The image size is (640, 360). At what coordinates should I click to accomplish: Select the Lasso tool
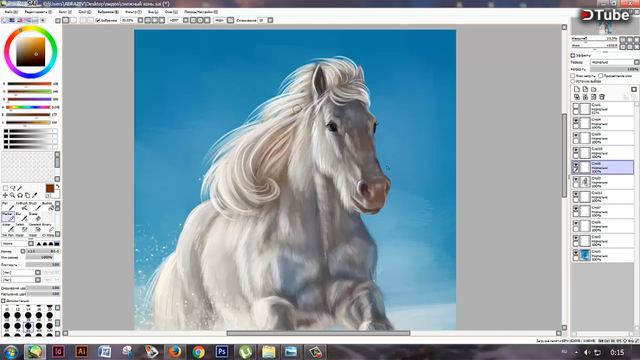click(x=13, y=188)
